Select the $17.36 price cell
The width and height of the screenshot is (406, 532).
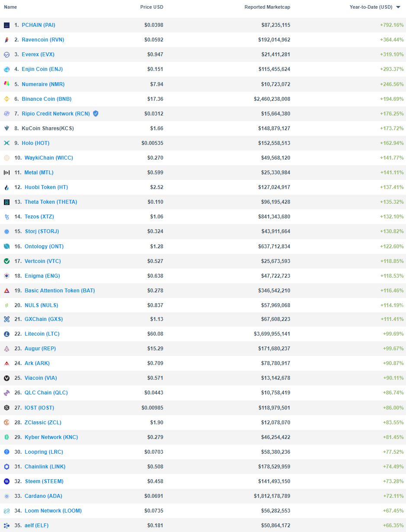(155, 99)
